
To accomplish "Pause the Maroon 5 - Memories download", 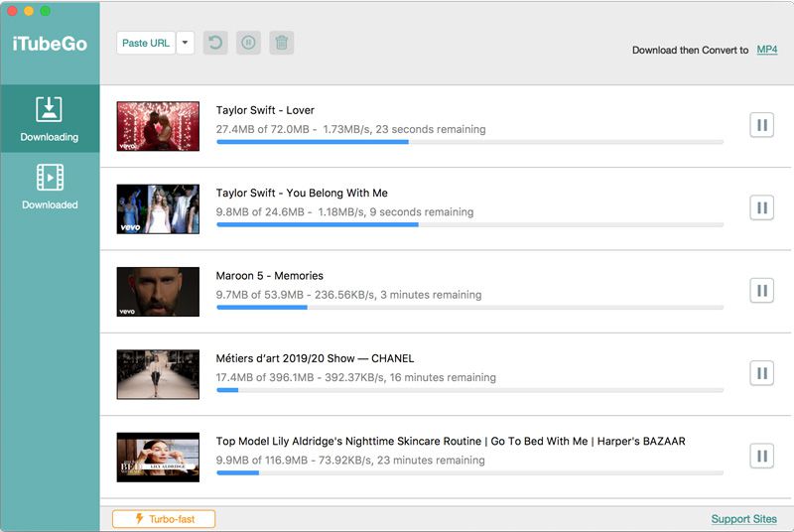I will coord(761,291).
